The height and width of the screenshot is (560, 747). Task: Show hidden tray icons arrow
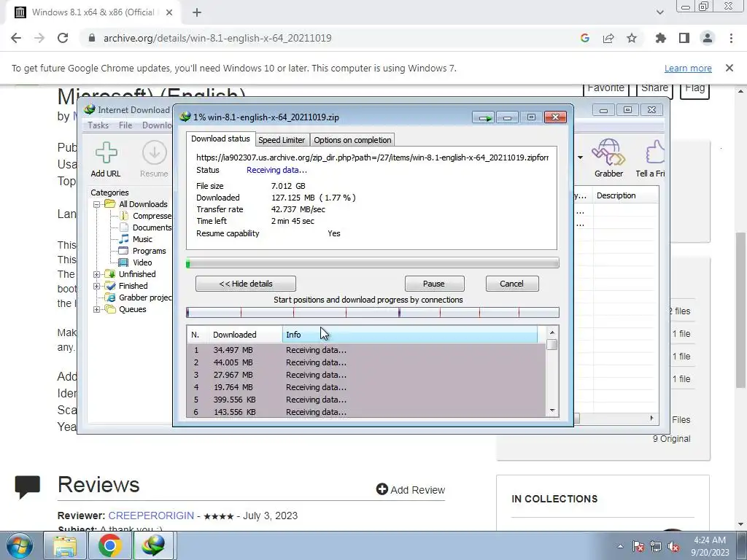pos(620,546)
